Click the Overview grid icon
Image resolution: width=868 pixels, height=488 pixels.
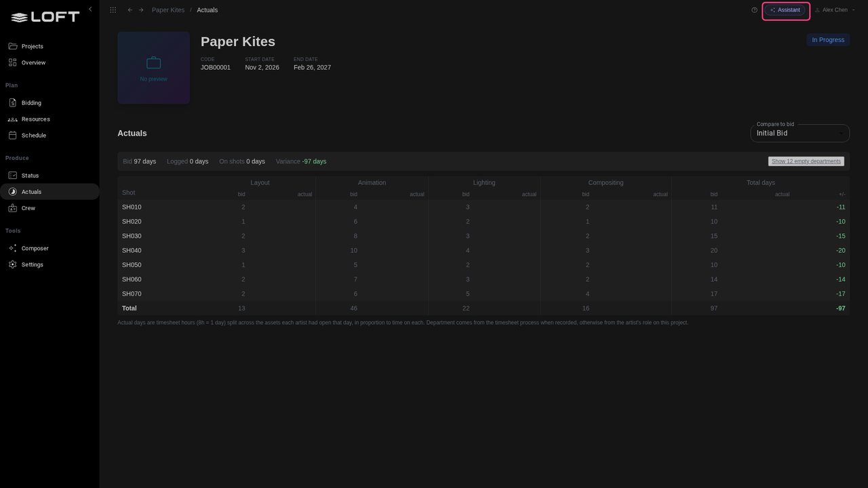point(12,62)
